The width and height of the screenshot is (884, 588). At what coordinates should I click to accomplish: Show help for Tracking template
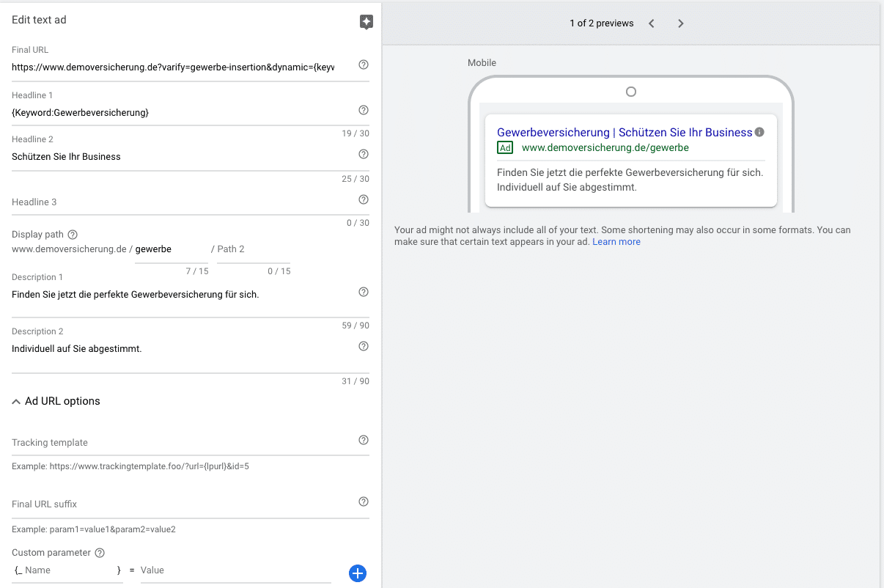click(364, 440)
